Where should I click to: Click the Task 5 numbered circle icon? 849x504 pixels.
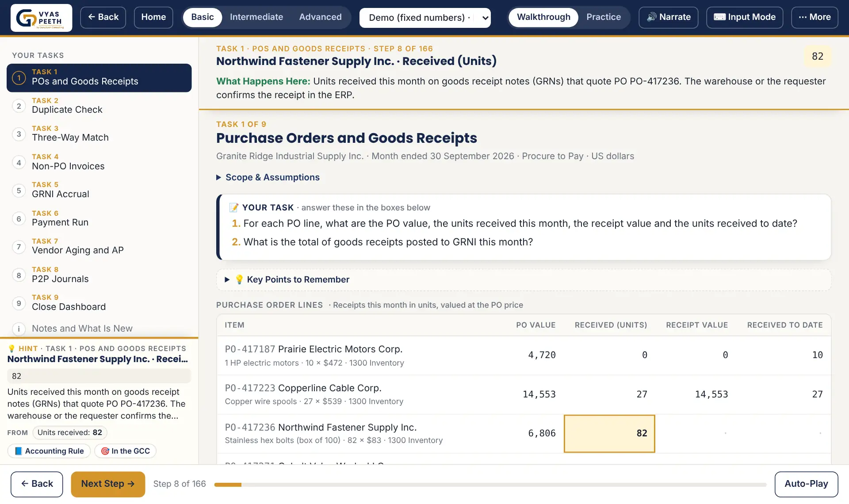19,191
